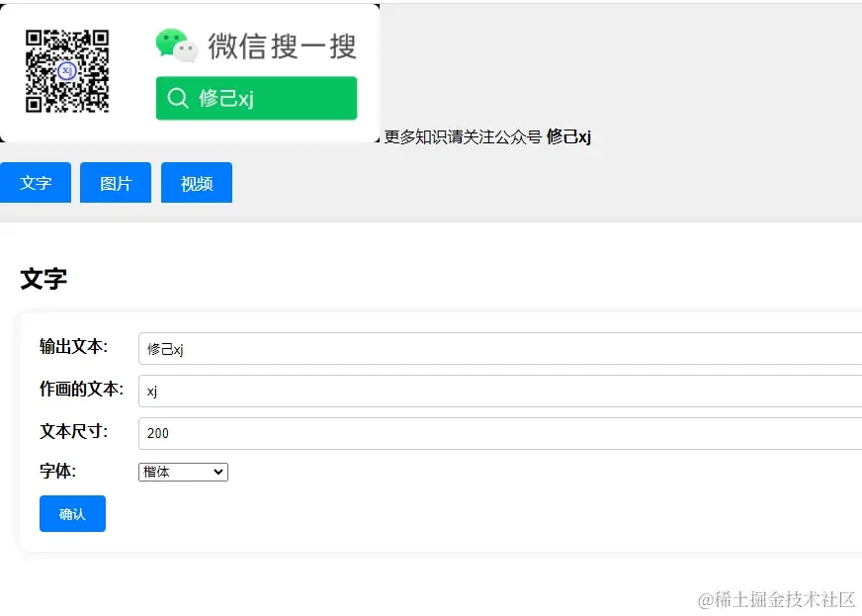This screenshot has height=616, width=862.
Task: Focus the 作画的文本 input field
Action: 500,391
